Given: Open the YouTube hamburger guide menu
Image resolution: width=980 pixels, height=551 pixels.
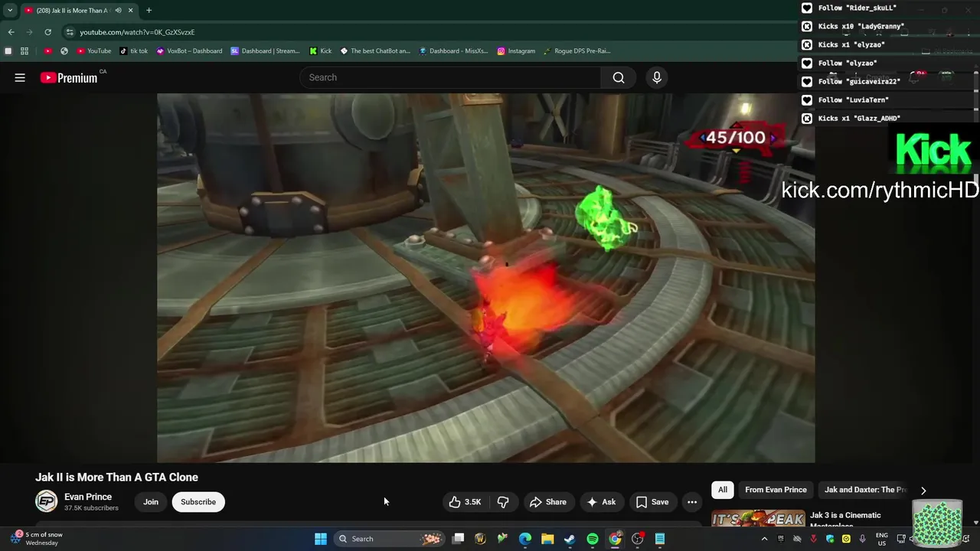Looking at the screenshot, I should 20,77.
